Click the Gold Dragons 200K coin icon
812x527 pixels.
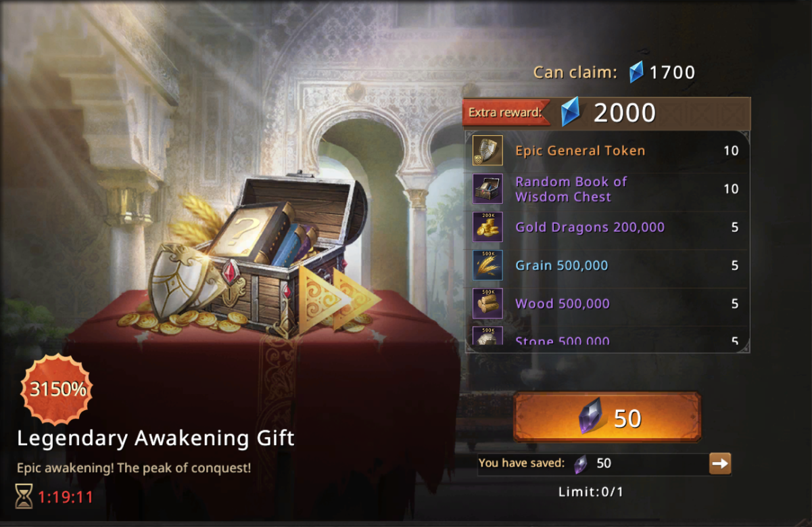(x=487, y=227)
